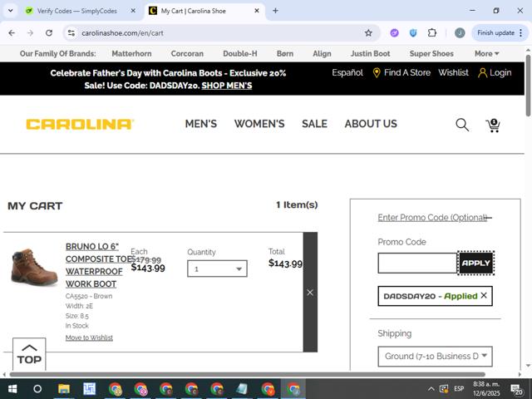Click into the Promo Code input field

coord(417,263)
